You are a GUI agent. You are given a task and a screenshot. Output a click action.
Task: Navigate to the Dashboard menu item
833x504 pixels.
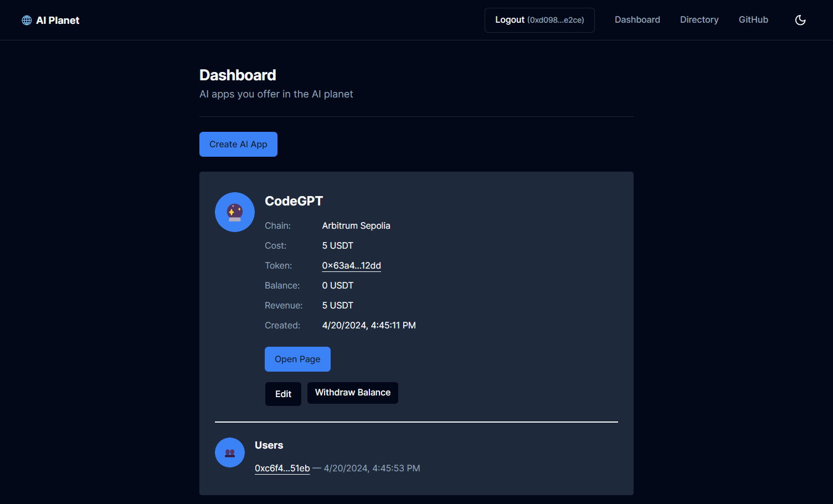(637, 19)
